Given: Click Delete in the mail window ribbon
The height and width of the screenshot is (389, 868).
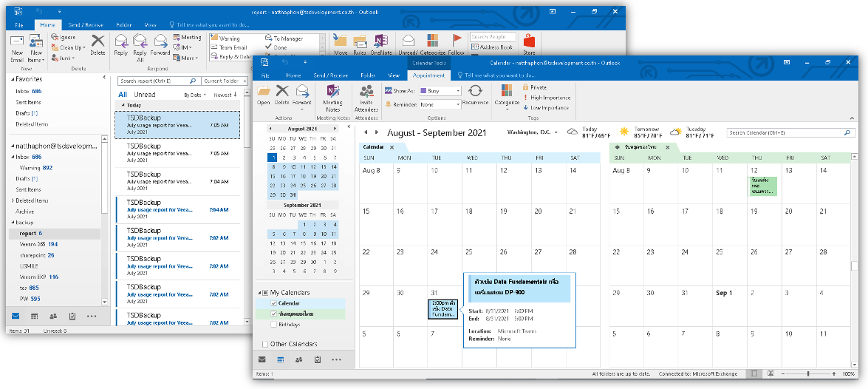Looking at the screenshot, I should (98, 45).
